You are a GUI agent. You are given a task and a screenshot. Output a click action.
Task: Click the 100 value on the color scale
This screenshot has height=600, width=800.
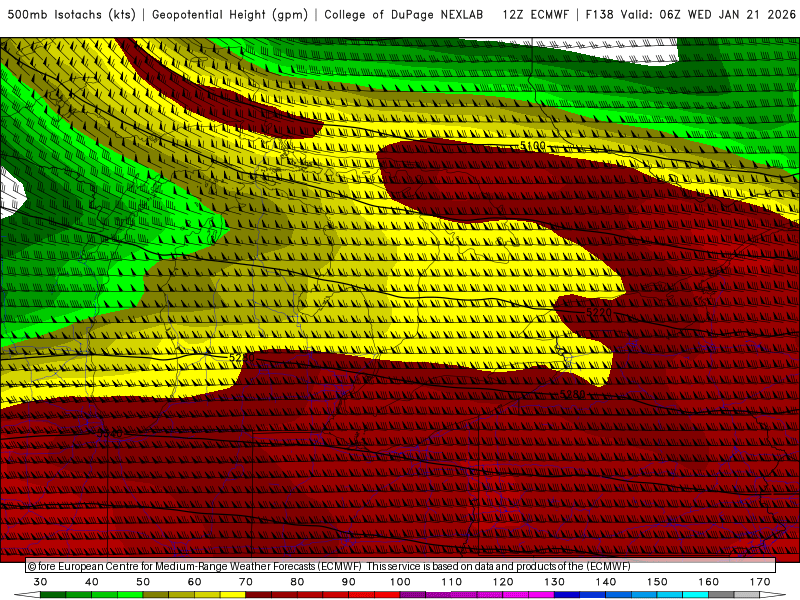[x=400, y=582]
